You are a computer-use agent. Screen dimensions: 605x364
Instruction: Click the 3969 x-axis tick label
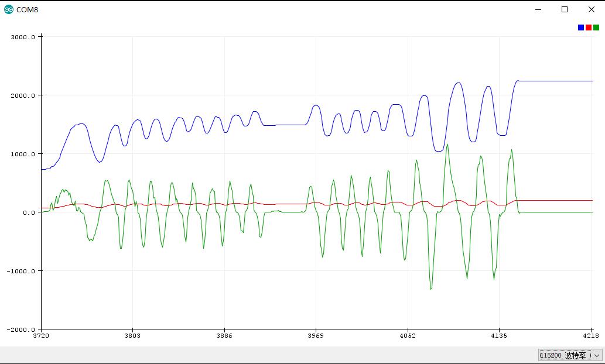coord(316,335)
